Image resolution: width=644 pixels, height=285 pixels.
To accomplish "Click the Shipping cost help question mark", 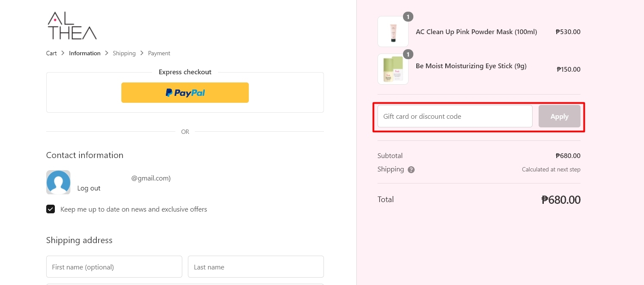I will (411, 169).
